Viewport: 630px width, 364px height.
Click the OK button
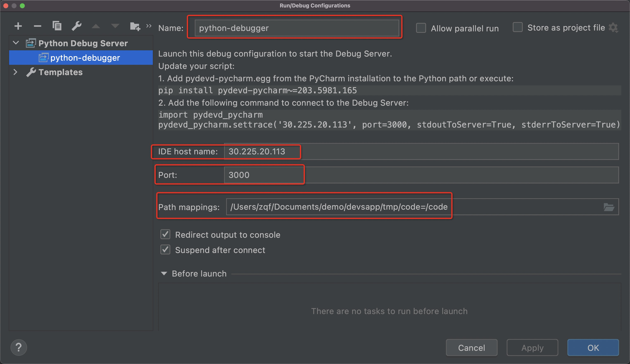point(593,347)
